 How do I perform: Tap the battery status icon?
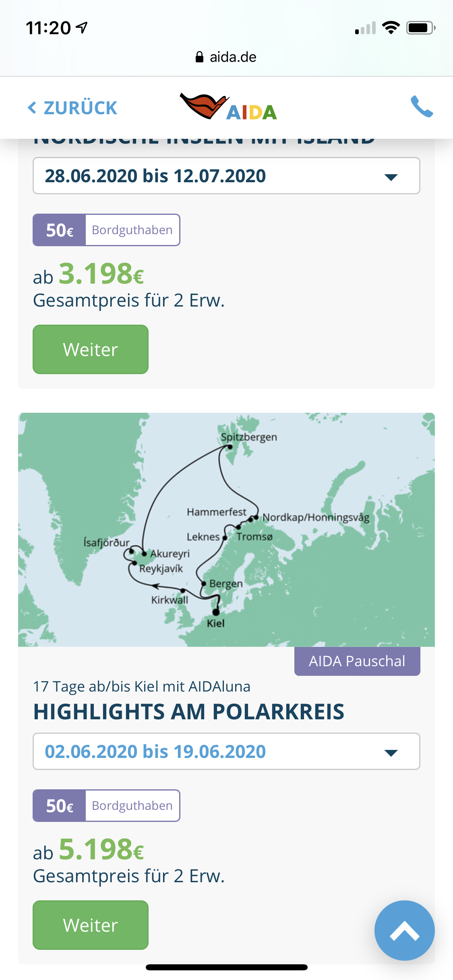[420, 28]
